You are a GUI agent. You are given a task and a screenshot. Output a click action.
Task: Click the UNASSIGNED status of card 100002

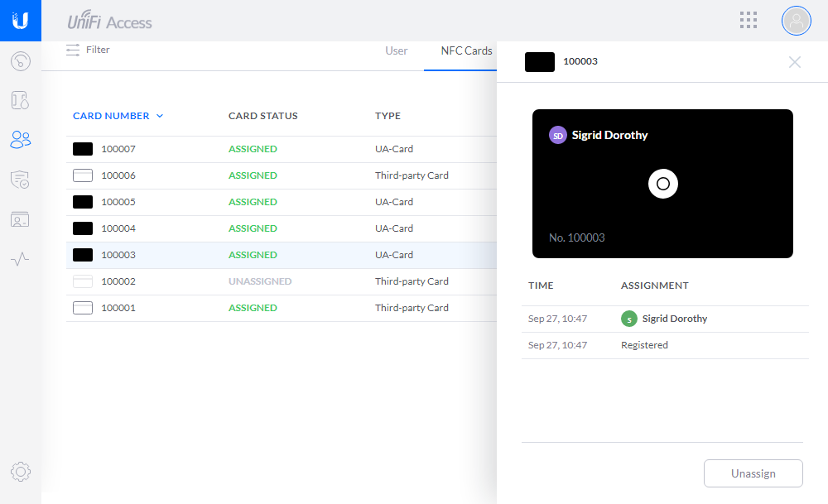[260, 281]
